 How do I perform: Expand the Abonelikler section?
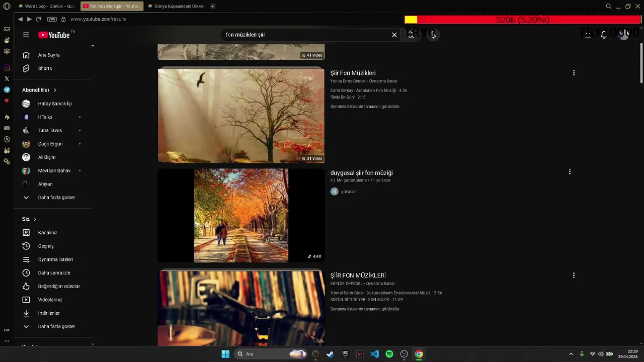39,90
